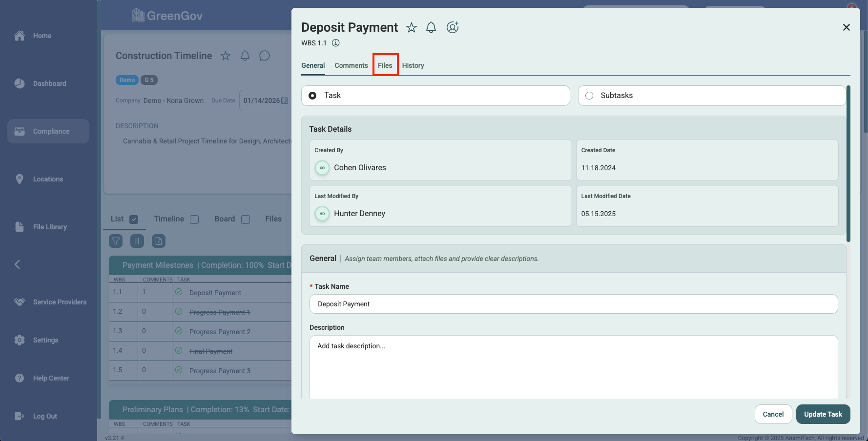The height and width of the screenshot is (441, 868).
Task: Open Help Center from the sidebar
Action: tap(41, 378)
